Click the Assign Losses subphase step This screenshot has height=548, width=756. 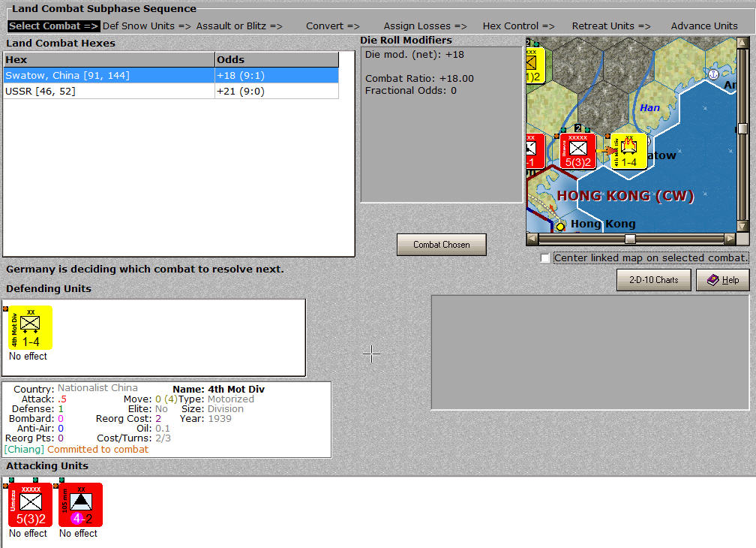pos(425,26)
